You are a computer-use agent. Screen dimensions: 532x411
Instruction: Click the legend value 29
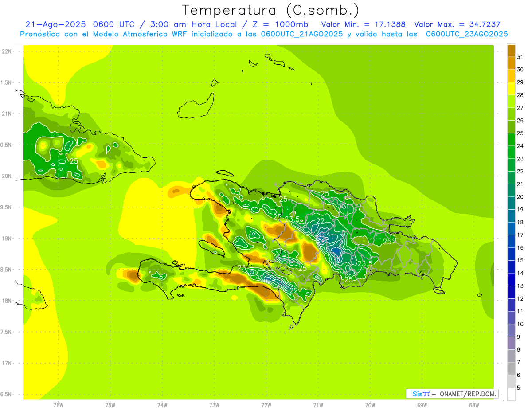[x=520, y=82]
